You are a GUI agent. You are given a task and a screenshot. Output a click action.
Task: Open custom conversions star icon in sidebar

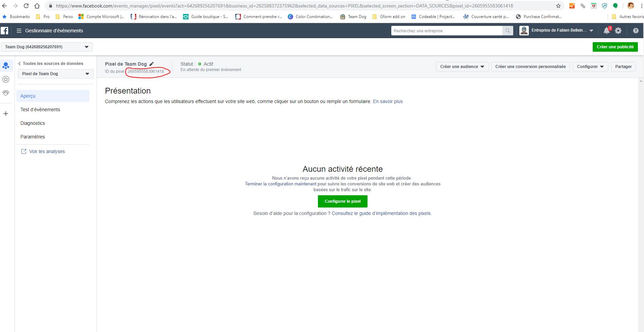pyautogui.click(x=6, y=79)
